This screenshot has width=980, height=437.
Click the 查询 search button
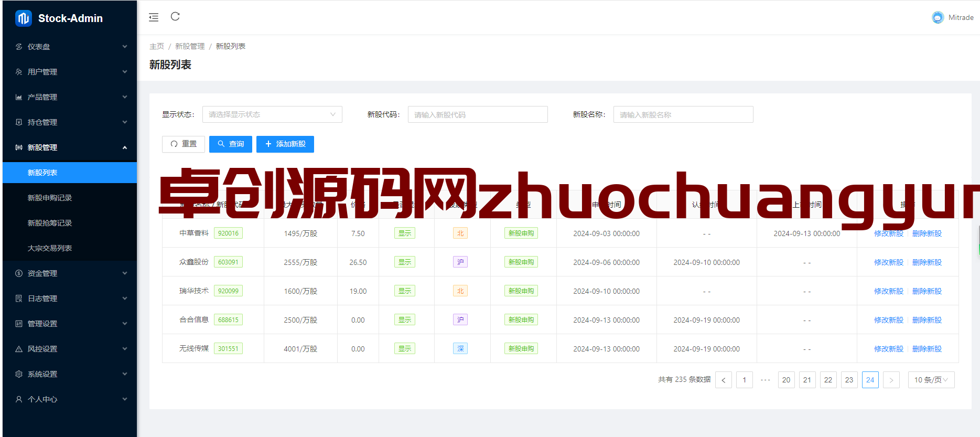[x=231, y=144]
